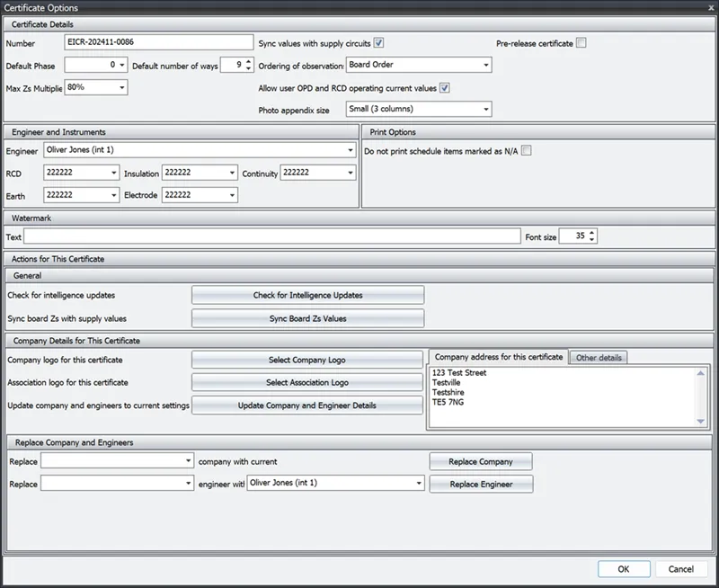
Task: Toggle Sync values with supply circuits
Action: (380, 42)
